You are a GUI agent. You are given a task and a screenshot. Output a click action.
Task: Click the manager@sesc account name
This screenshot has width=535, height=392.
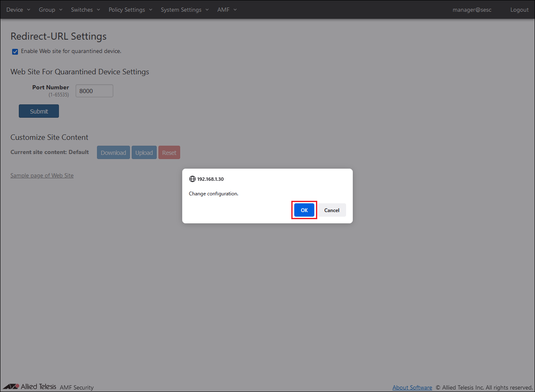tap(472, 10)
